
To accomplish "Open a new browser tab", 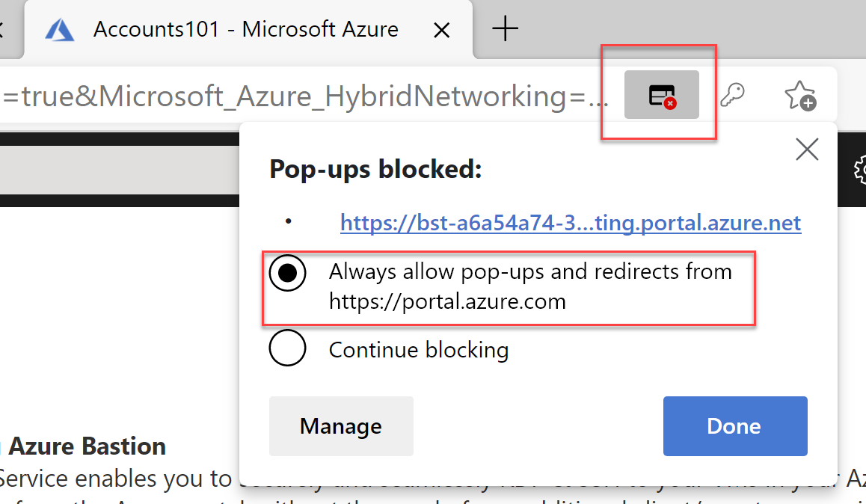I will pos(505,28).
